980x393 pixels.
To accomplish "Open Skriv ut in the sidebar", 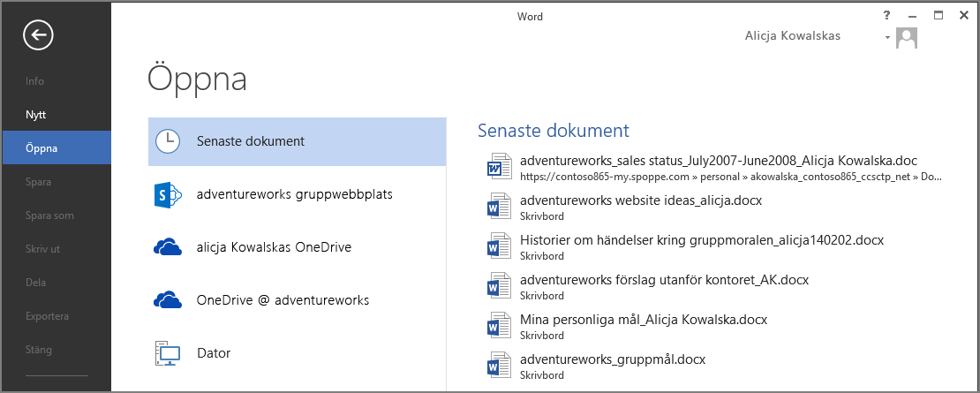I will (x=57, y=249).
